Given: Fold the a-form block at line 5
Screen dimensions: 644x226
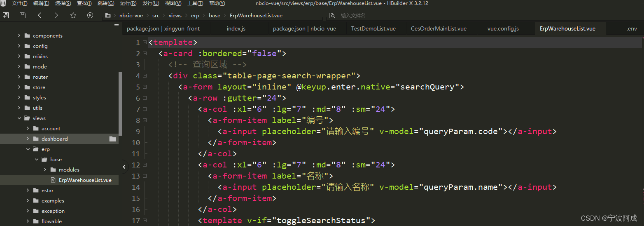Looking at the screenshot, I should [145, 87].
